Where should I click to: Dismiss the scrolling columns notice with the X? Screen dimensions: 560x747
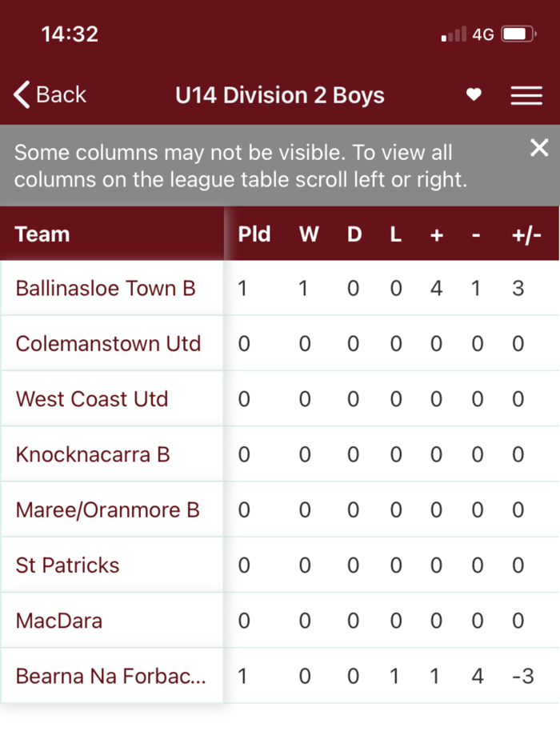point(538,148)
